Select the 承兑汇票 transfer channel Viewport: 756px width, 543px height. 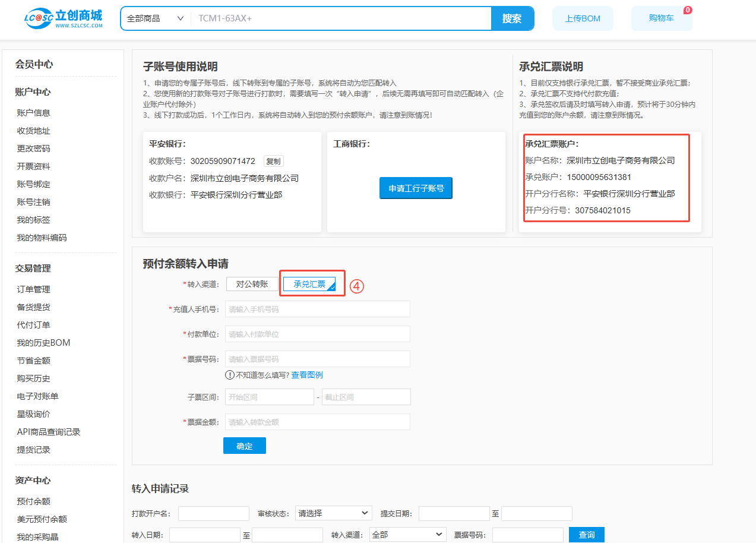[309, 284]
